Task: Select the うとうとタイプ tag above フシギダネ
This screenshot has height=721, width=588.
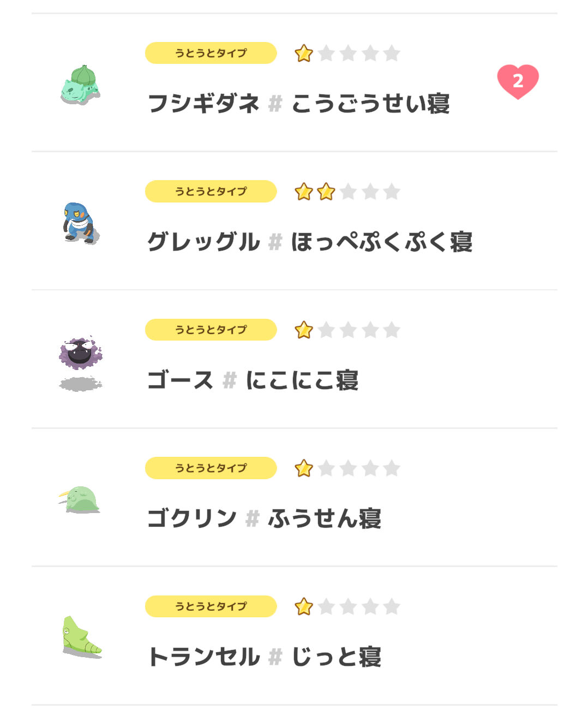Action: coord(211,53)
